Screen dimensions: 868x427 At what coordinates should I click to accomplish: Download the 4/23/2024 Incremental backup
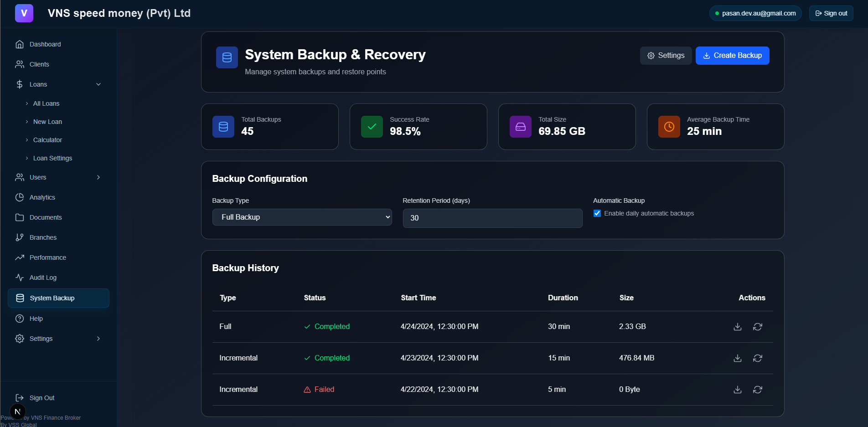pyautogui.click(x=738, y=358)
